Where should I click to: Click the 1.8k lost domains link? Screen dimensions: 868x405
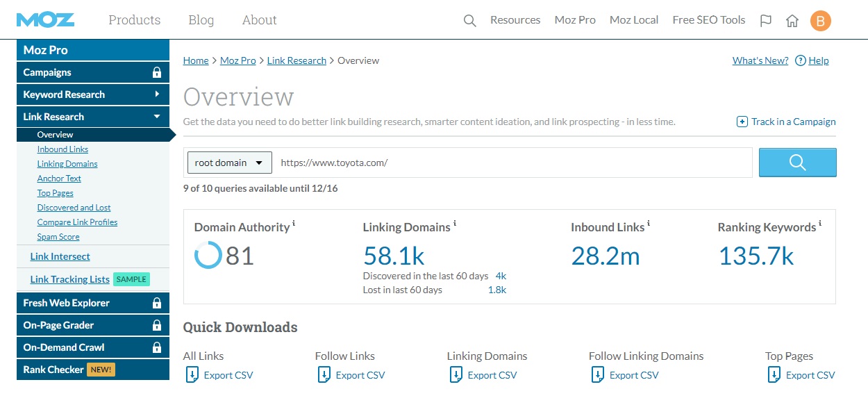pyautogui.click(x=497, y=290)
